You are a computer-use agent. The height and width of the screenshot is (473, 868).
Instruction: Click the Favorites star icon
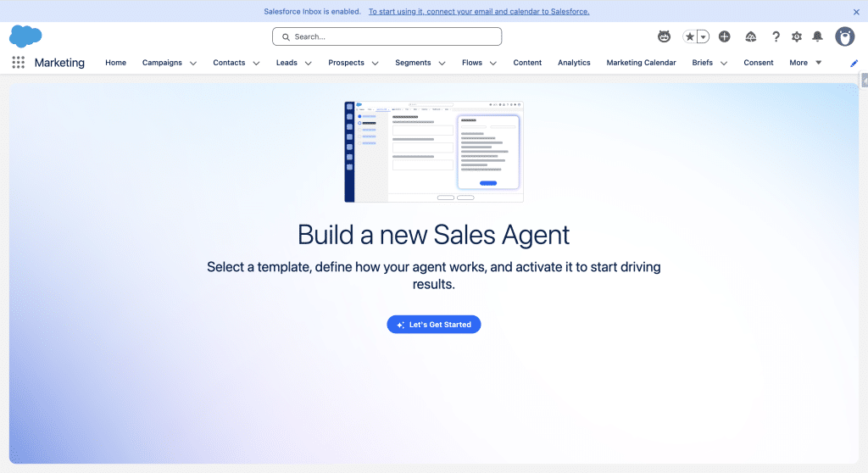[x=690, y=36]
